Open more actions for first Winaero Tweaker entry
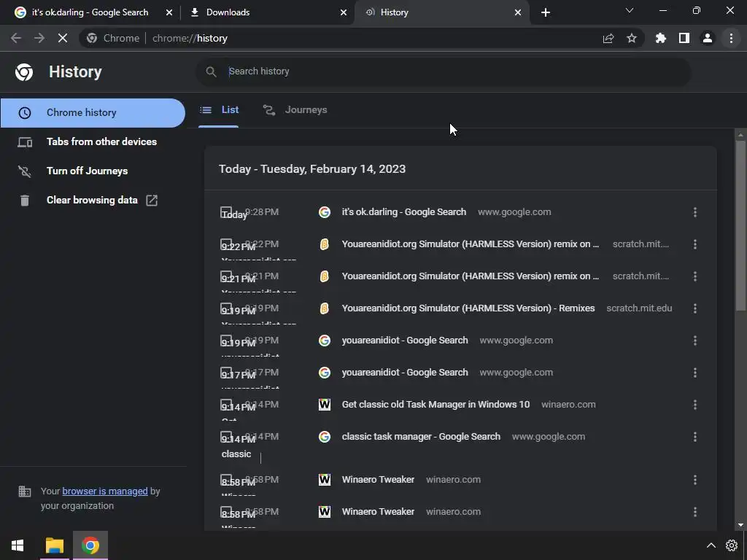 695,480
